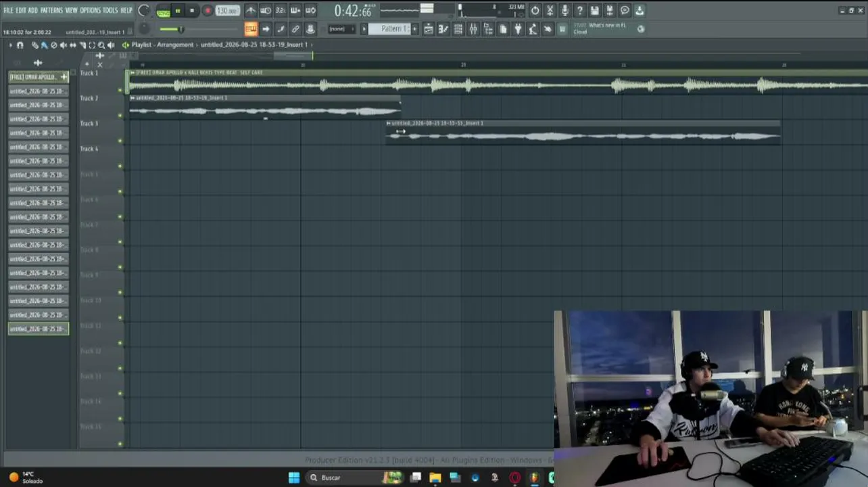Screen dimensions: 868x487
Task: Select the magnifier zoom tool in the playlist
Action: coord(101,45)
